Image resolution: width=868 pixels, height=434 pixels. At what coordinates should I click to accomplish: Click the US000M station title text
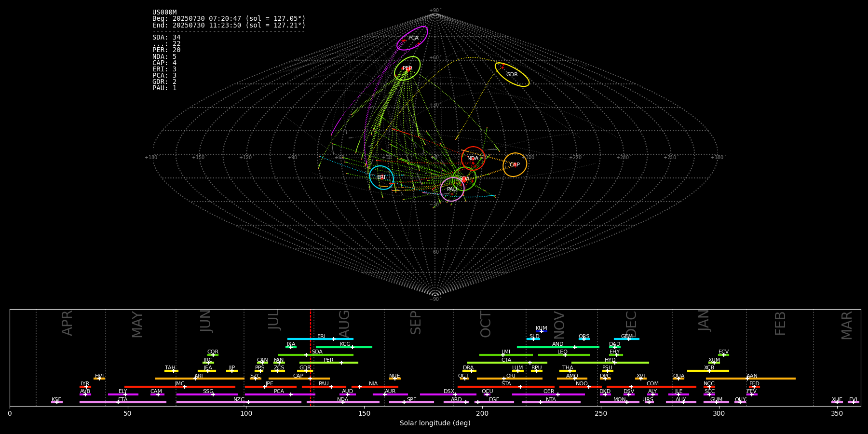pyautogui.click(x=164, y=13)
